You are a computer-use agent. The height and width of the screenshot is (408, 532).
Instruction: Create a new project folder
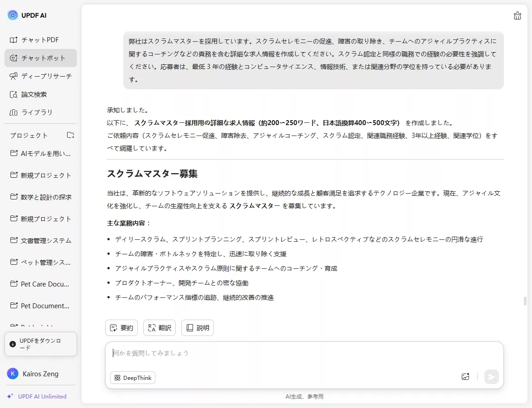70,135
